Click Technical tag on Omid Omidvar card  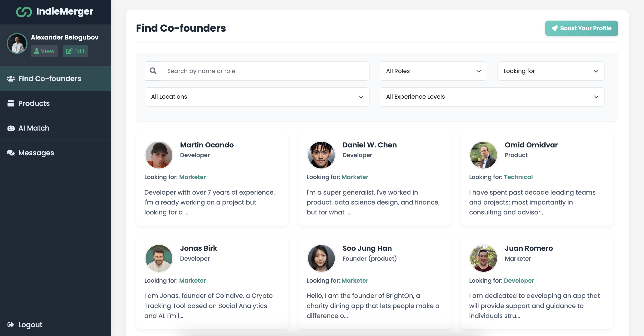click(x=518, y=177)
